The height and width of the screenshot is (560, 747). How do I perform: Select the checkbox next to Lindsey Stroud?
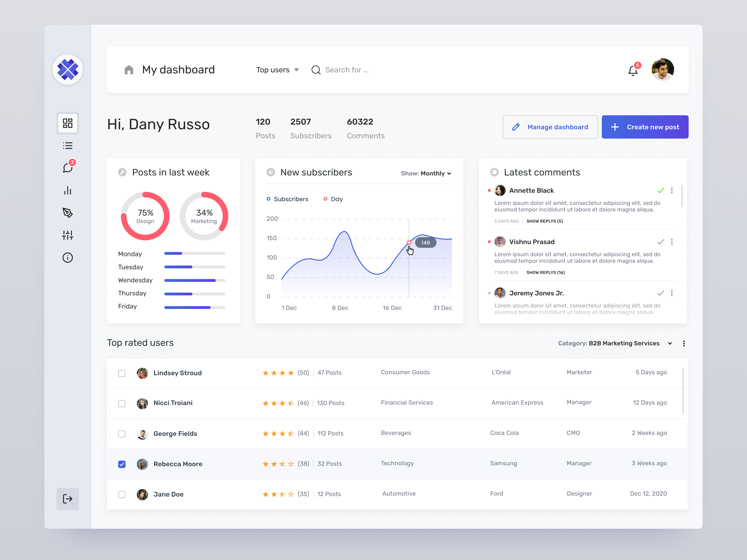click(122, 373)
